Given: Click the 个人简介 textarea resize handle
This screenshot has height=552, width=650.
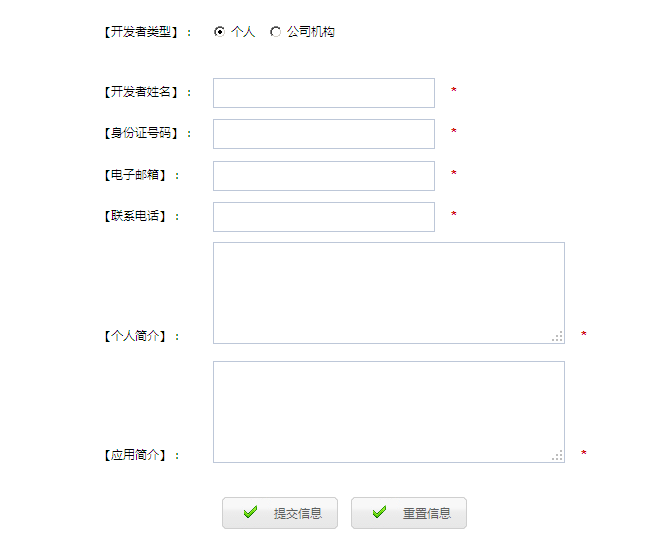Looking at the screenshot, I should (x=558, y=337).
